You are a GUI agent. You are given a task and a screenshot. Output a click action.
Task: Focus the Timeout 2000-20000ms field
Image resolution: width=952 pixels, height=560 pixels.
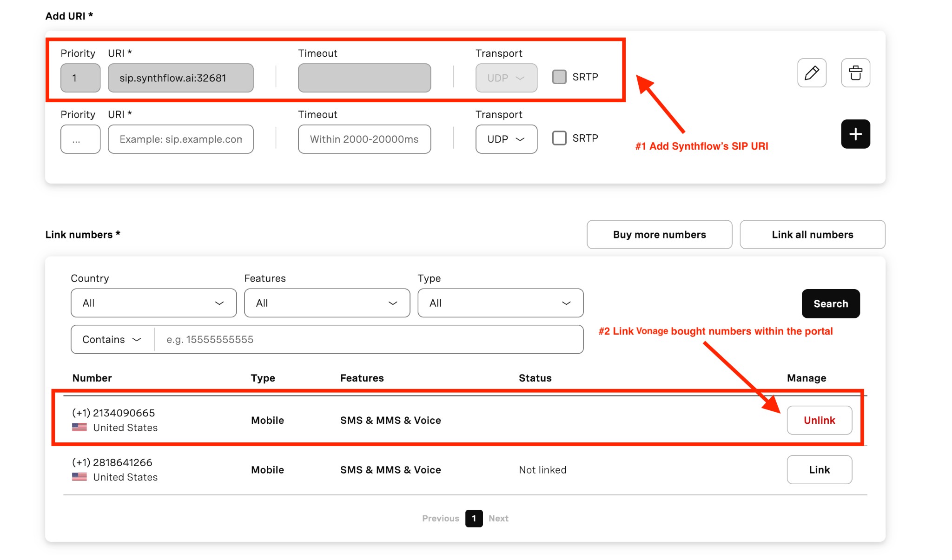(364, 139)
